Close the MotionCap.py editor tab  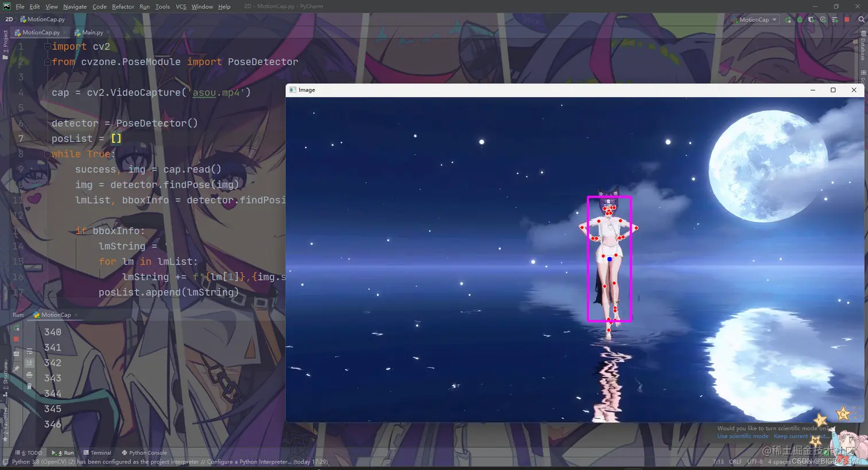pos(64,33)
